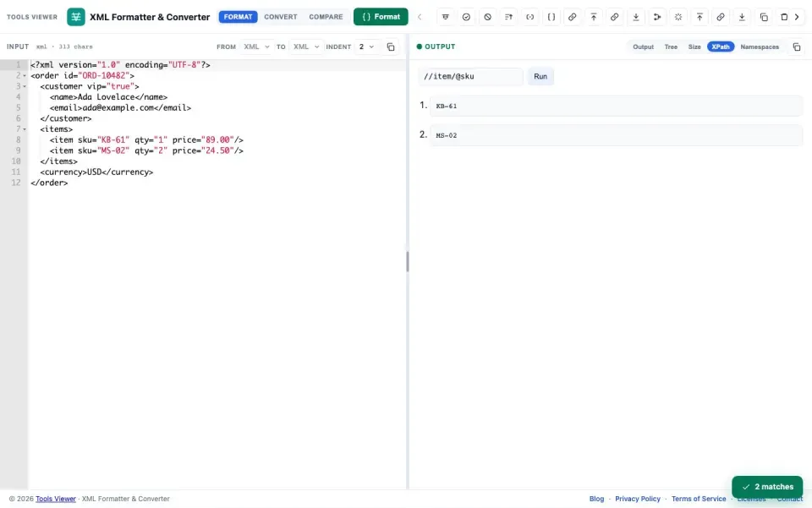Viewport: 812px width, 508px height.
Task: Click the sparkle burst toolbar icon
Action: point(678,17)
